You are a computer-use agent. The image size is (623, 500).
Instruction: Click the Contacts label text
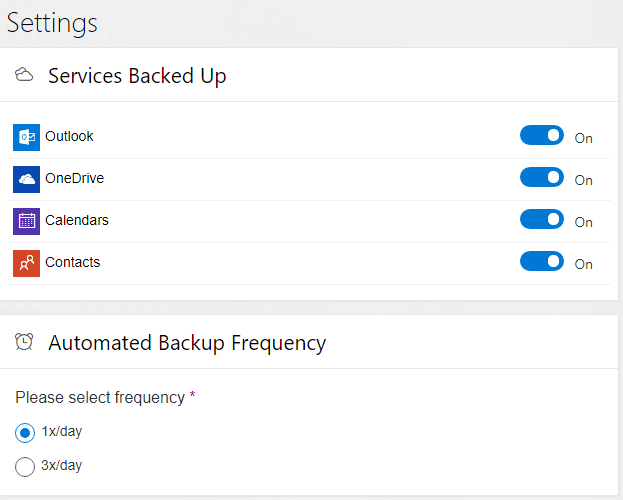coord(72,262)
